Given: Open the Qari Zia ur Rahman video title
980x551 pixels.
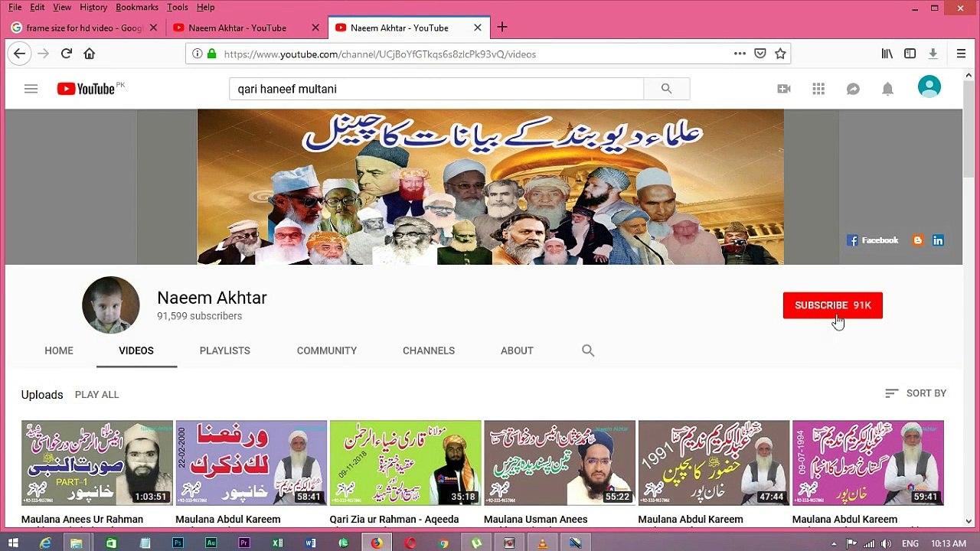Looking at the screenshot, I should [394, 520].
